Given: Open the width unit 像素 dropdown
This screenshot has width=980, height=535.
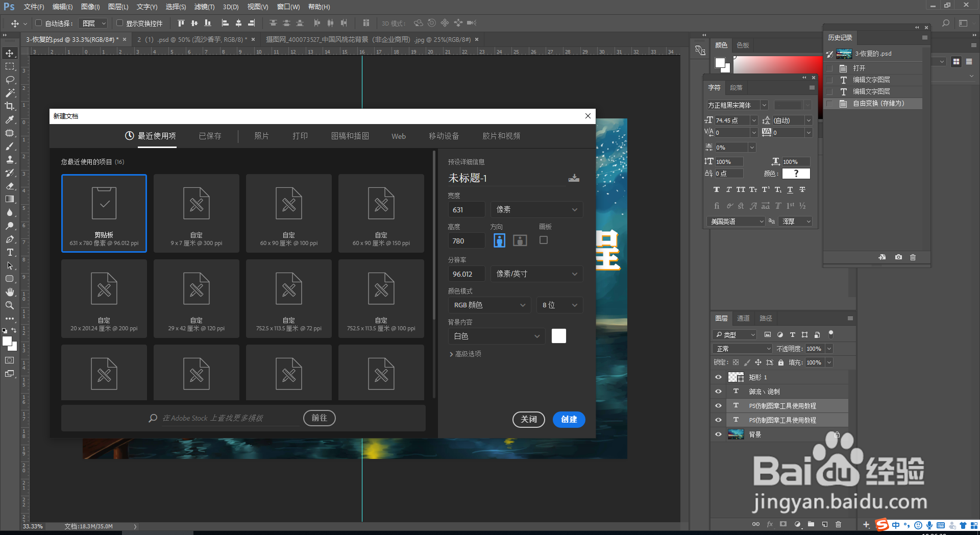Looking at the screenshot, I should click(536, 210).
